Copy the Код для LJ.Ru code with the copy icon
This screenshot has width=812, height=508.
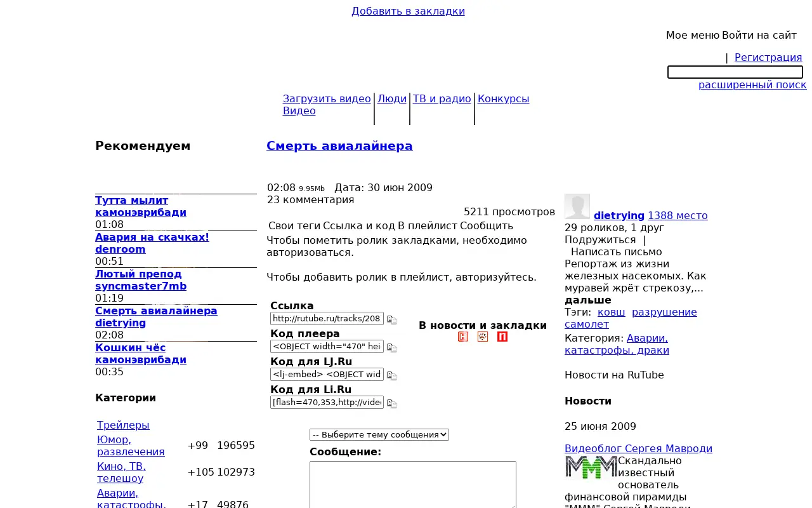(x=392, y=376)
